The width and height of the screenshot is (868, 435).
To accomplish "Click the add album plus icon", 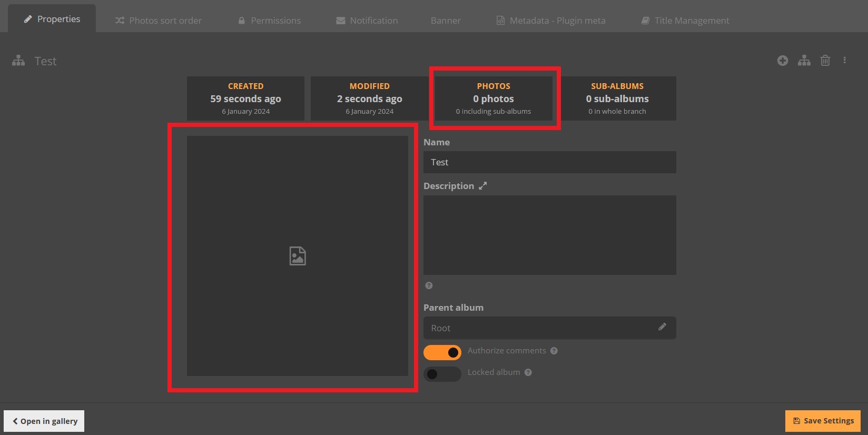I will (783, 61).
